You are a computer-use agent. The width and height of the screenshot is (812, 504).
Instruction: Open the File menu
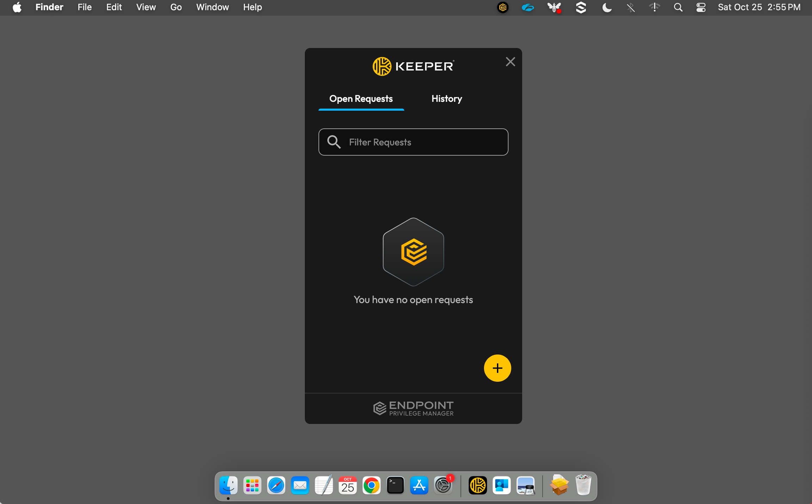[x=85, y=7]
